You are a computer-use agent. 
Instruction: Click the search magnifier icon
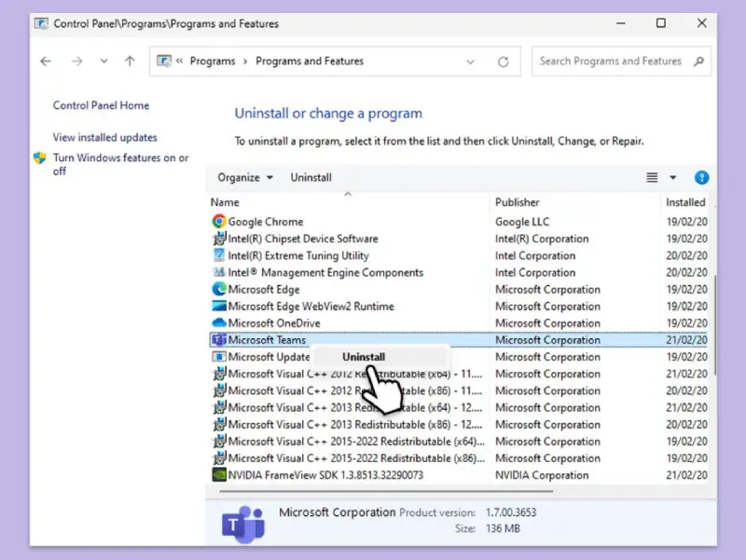pos(698,61)
